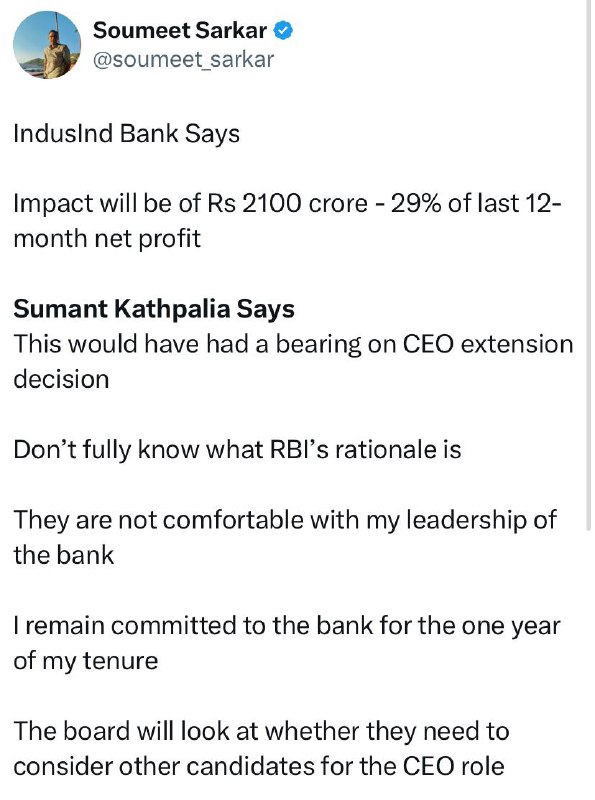Click the word "decision" in the tweet

(61, 380)
